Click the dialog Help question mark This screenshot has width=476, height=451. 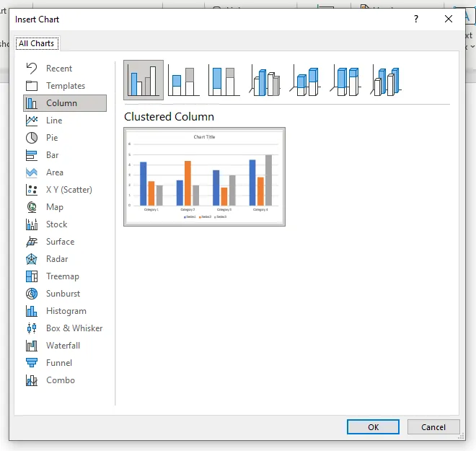[x=416, y=19]
